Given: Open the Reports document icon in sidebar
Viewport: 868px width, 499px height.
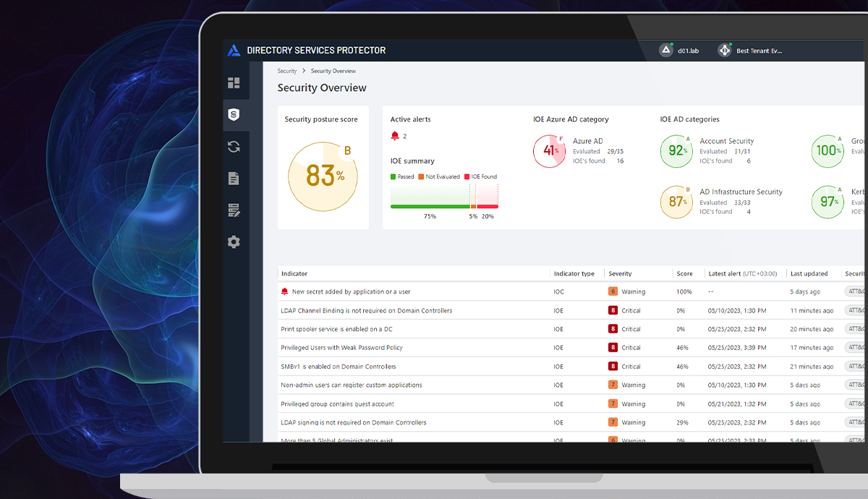Looking at the screenshot, I should (x=234, y=178).
